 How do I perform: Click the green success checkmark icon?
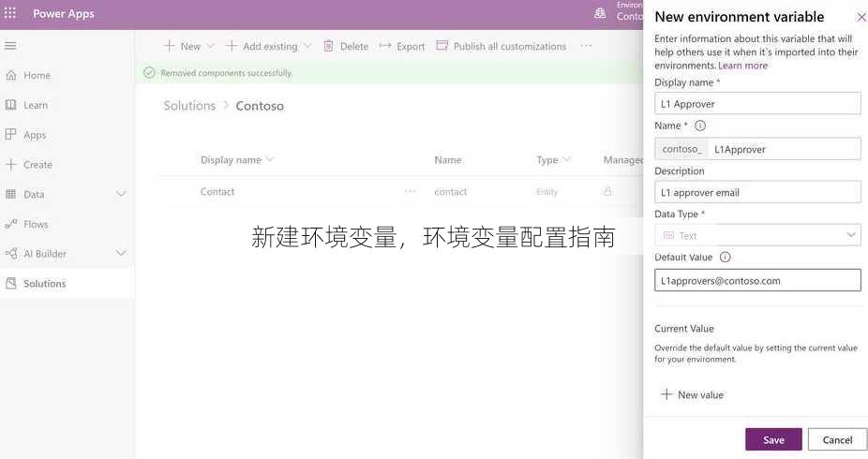(149, 72)
